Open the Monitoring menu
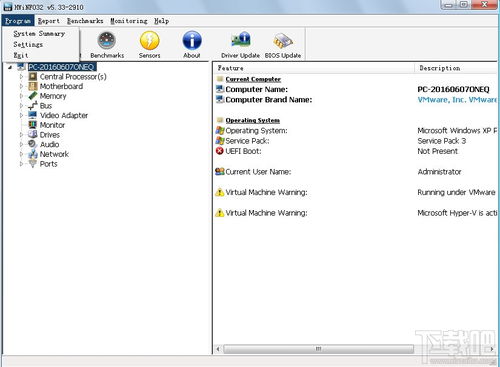The image size is (500, 367). 129,21
